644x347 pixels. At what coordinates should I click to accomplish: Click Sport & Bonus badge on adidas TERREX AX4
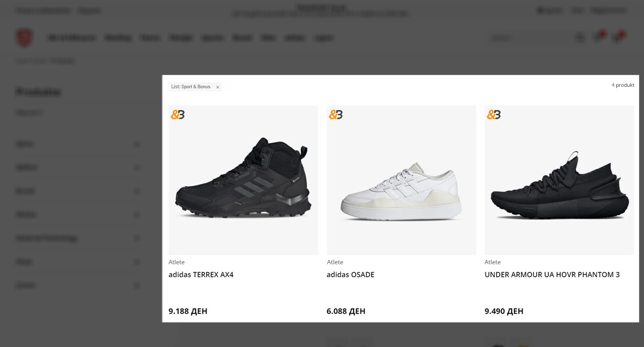tap(178, 115)
